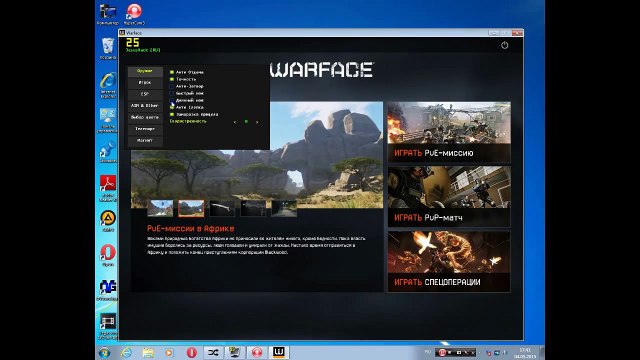Click the shuffle-arrows app in the taskbar
Viewport: 640px width, 360px height.
(213, 352)
